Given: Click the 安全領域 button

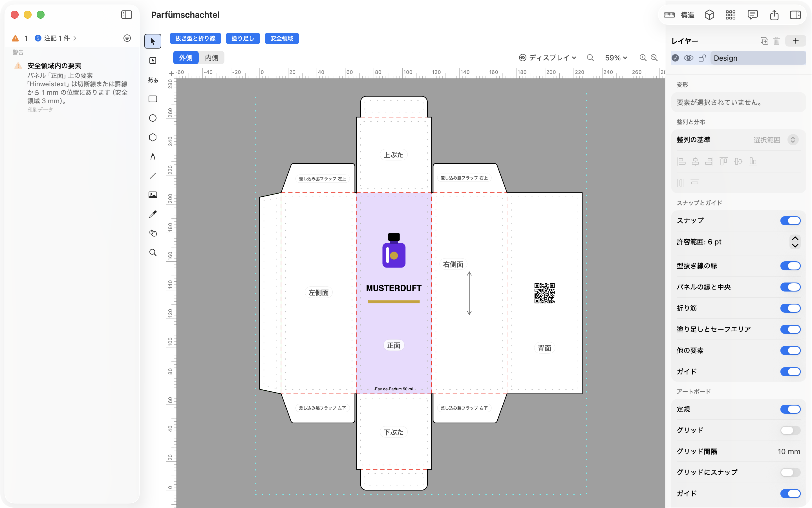Looking at the screenshot, I should (282, 38).
